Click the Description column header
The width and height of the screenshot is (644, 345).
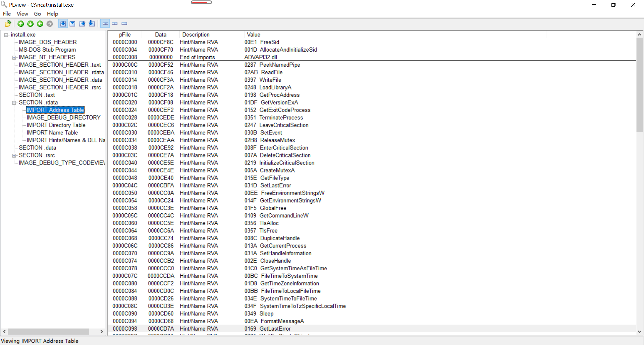211,34
